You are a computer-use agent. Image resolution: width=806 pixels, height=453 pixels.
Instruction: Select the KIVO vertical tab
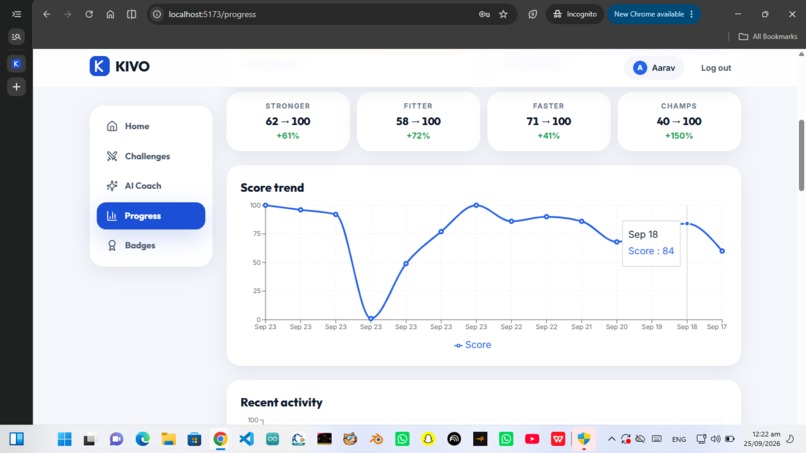point(16,64)
